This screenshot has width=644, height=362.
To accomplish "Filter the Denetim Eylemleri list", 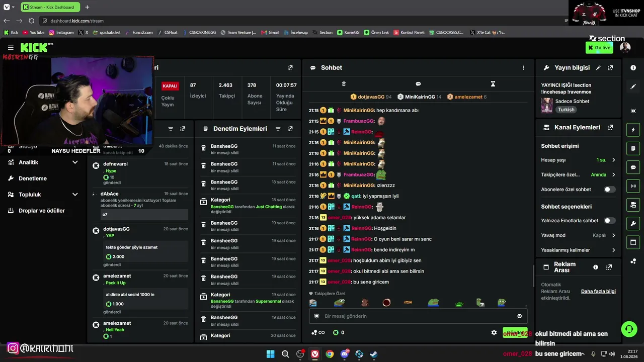I will pyautogui.click(x=278, y=129).
